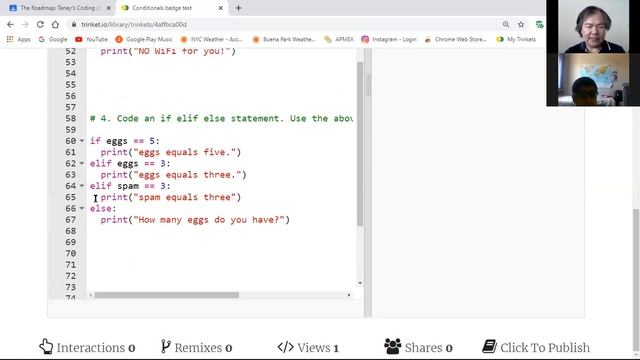Click the zoom magnifier icon in address bar
This screenshot has height=360, width=640.
(506, 24)
